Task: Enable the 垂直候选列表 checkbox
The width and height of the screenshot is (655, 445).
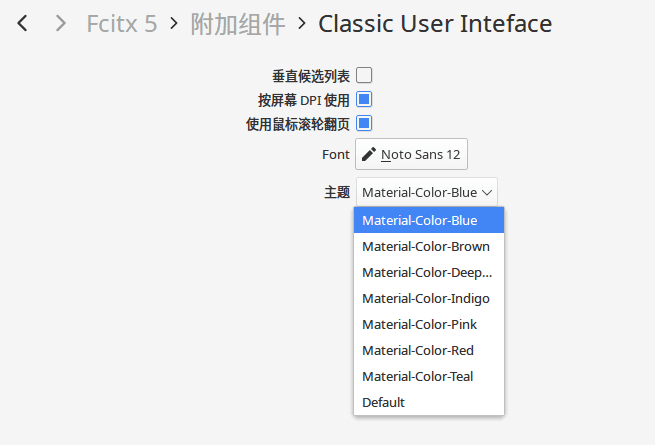Action: (364, 75)
